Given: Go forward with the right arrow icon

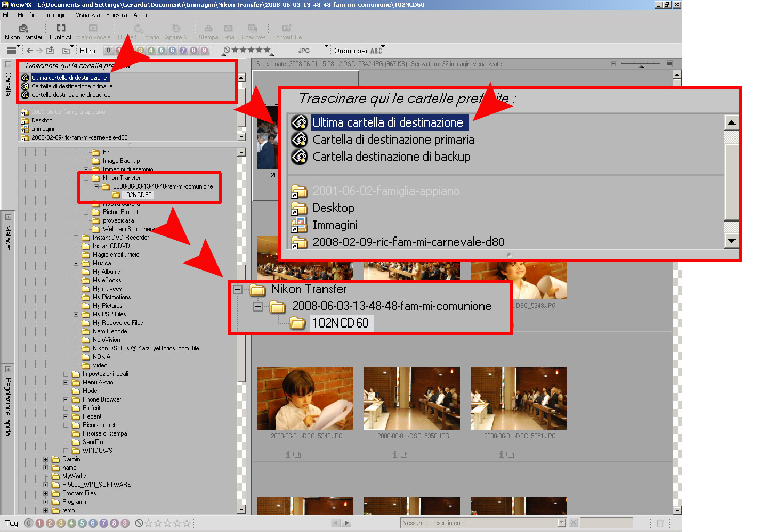Looking at the screenshot, I should (x=39, y=51).
